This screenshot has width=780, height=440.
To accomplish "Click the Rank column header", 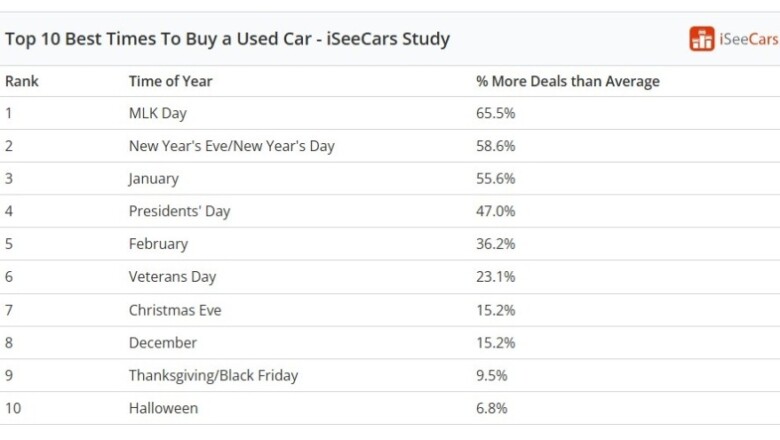I will click(x=22, y=81).
